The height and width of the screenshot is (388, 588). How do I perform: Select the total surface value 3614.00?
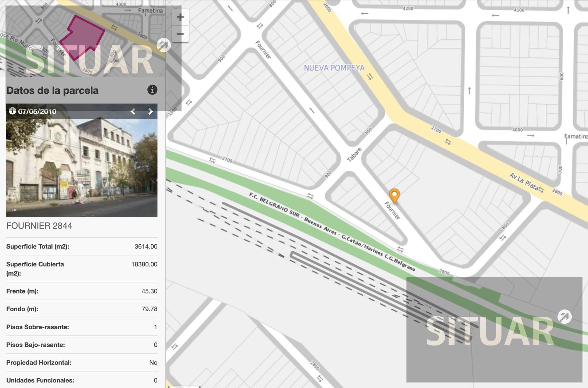[146, 247]
